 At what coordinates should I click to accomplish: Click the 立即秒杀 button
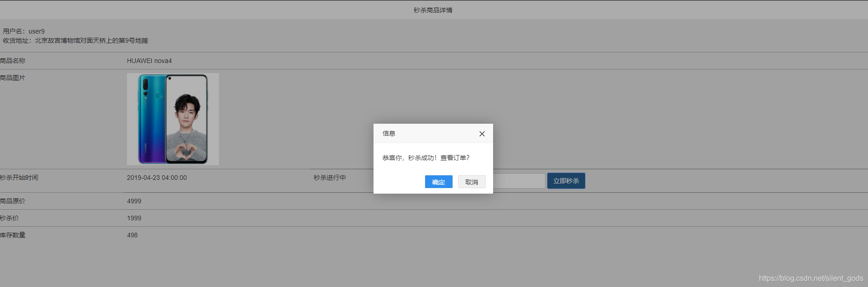566,181
